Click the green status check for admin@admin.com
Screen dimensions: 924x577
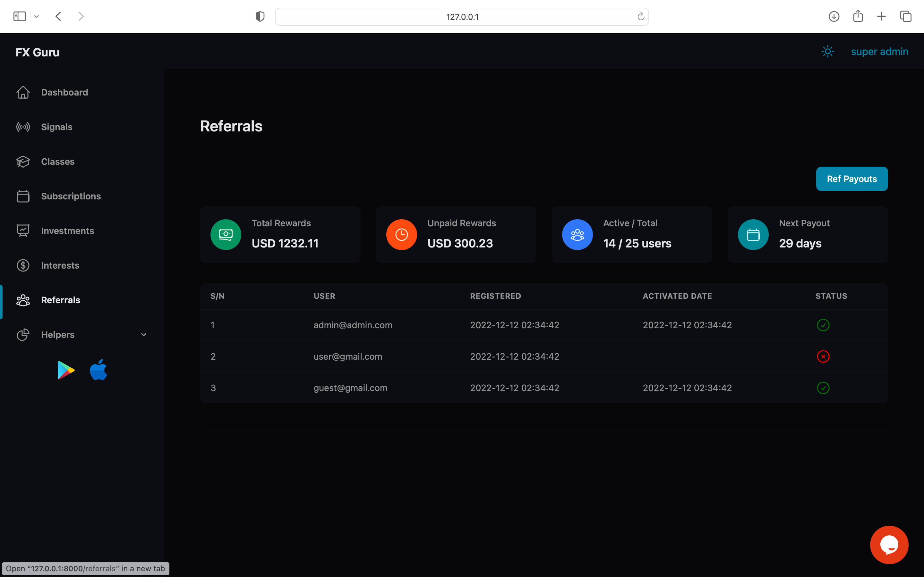(823, 325)
